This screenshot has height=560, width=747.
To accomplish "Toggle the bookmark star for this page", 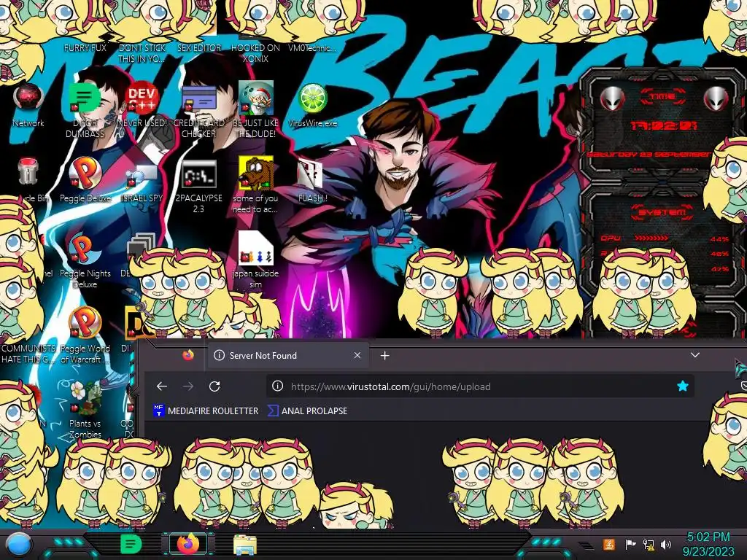I will 682,386.
